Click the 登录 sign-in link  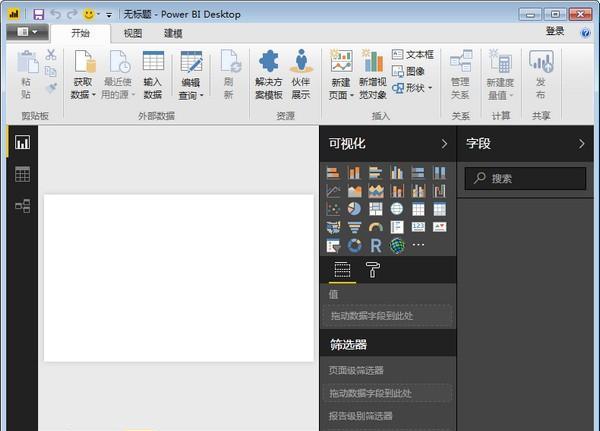[x=555, y=31]
